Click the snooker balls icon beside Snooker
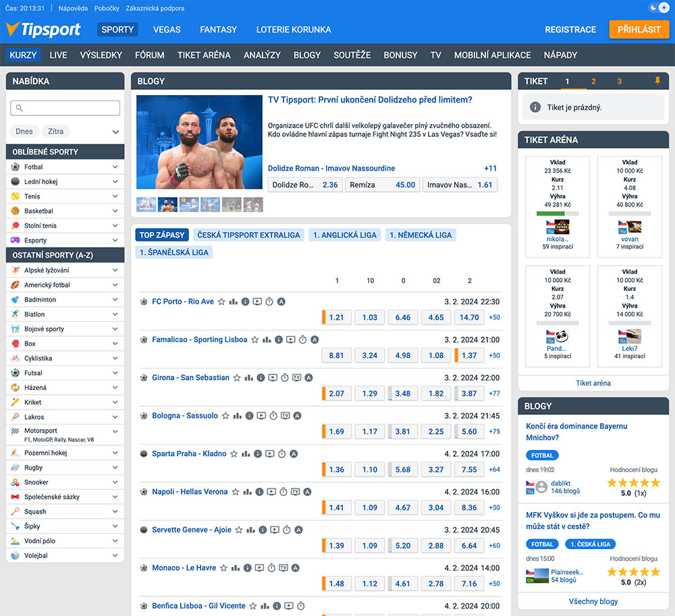The width and height of the screenshot is (675, 616). tap(15, 482)
